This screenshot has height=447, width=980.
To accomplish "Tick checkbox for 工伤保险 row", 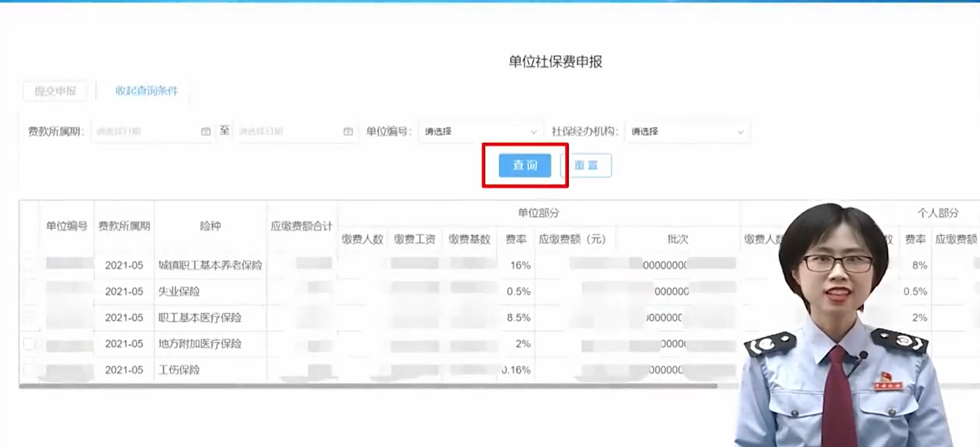I will [29, 370].
